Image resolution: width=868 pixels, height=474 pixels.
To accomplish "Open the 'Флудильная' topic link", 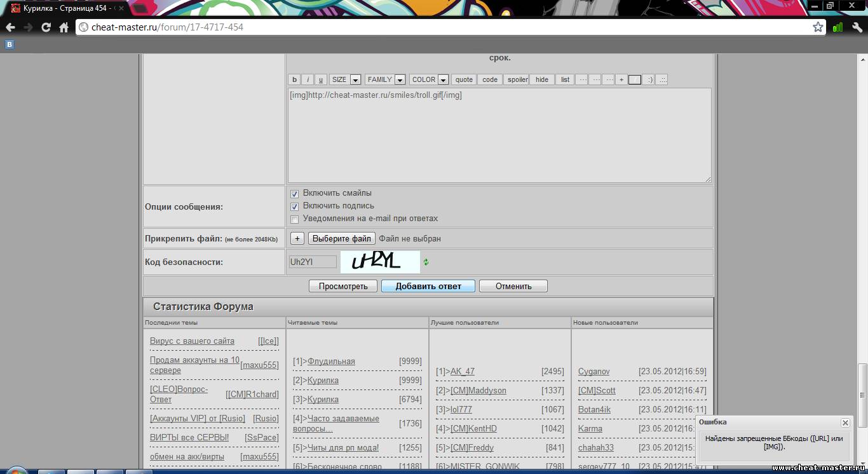I will pyautogui.click(x=330, y=362).
